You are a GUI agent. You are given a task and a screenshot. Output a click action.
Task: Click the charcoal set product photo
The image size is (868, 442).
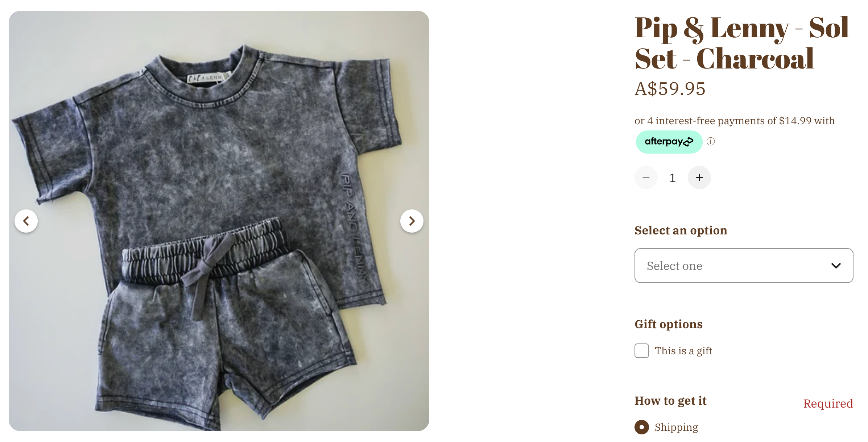coord(219,221)
